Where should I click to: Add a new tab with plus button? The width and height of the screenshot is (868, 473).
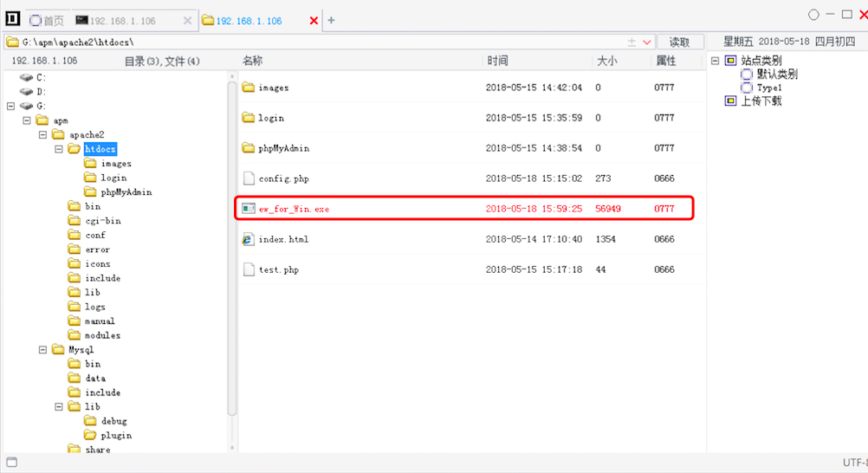[331, 21]
